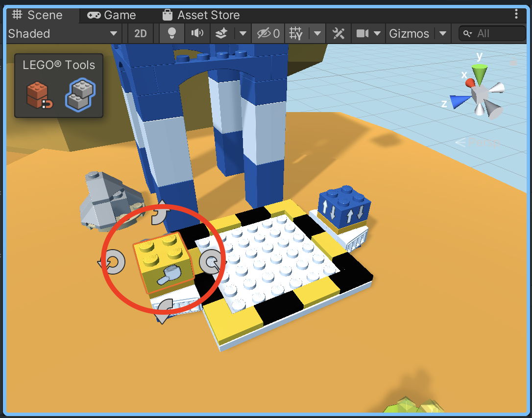Expand the camera settings dropdown arrow
532x418 pixels.
tap(377, 34)
